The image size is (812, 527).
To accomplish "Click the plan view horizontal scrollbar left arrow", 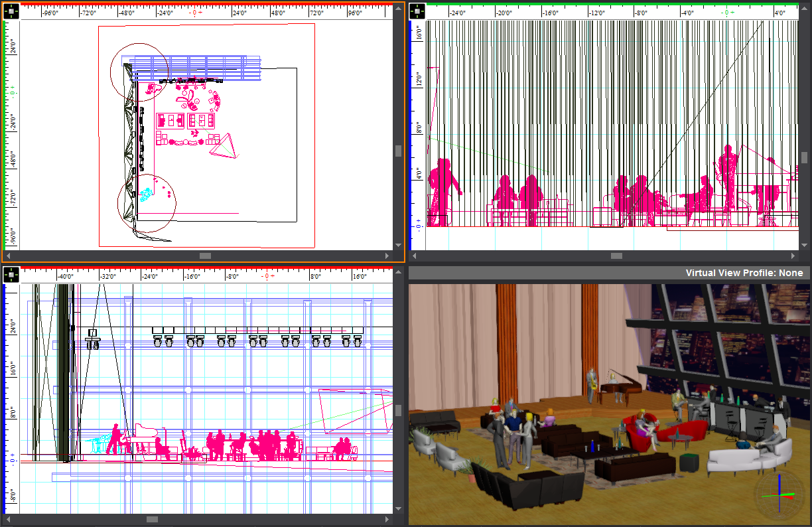I will tap(9, 256).
